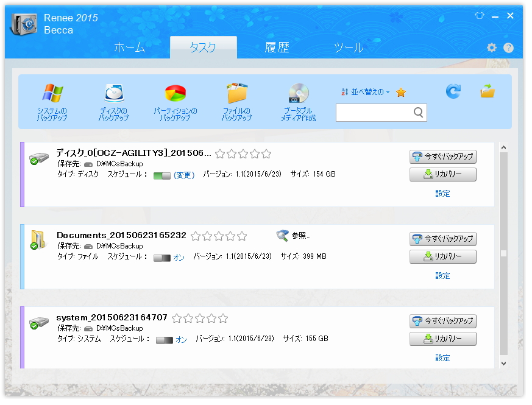
Task: Click オン link on Documents task
Action: tap(179, 258)
